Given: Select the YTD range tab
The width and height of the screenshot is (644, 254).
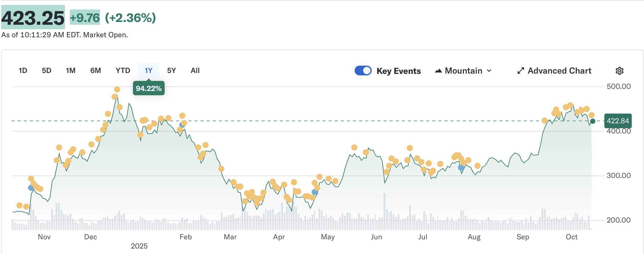Looking at the screenshot, I should pyautogui.click(x=123, y=71).
